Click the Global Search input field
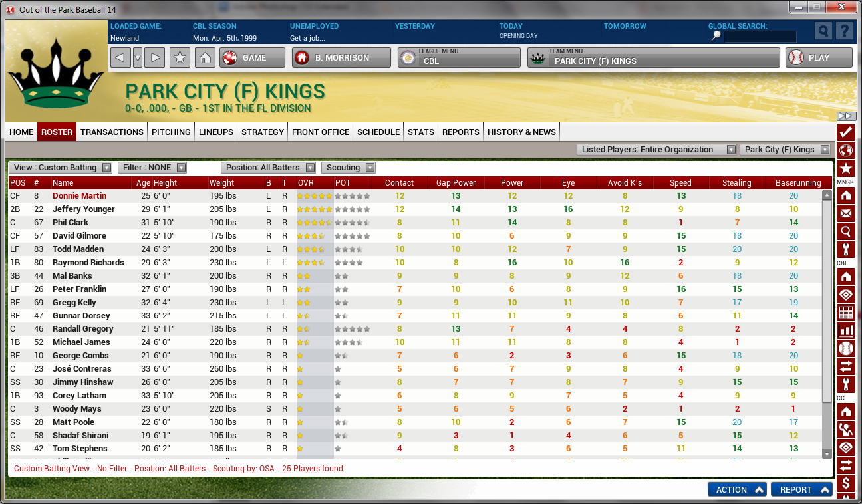This screenshot has height=504, width=862. pyautogui.click(x=760, y=37)
